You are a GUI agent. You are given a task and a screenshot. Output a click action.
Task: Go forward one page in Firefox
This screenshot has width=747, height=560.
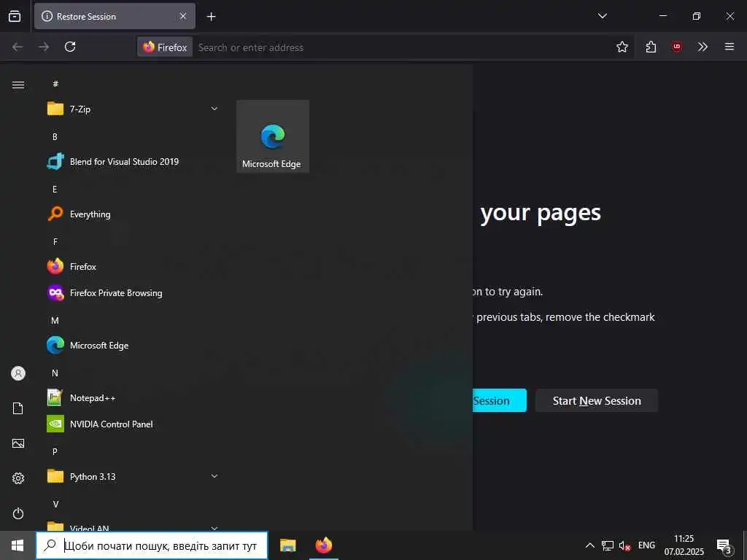44,47
